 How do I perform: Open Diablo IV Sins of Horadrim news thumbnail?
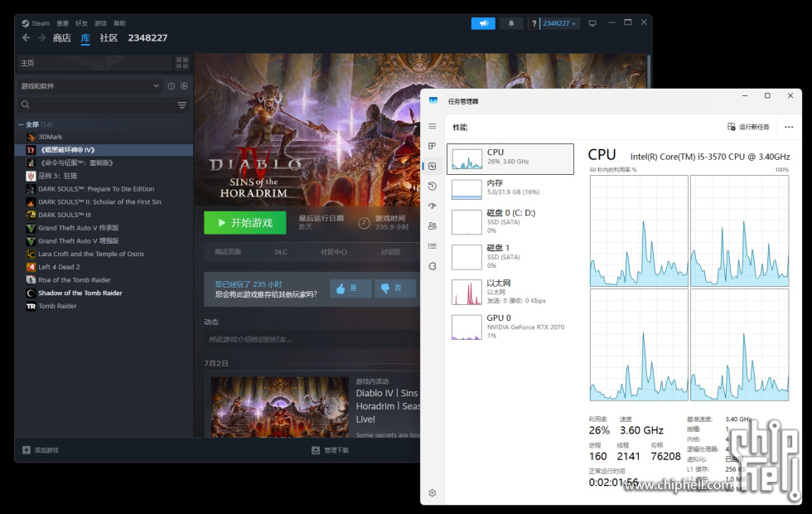[x=280, y=407]
